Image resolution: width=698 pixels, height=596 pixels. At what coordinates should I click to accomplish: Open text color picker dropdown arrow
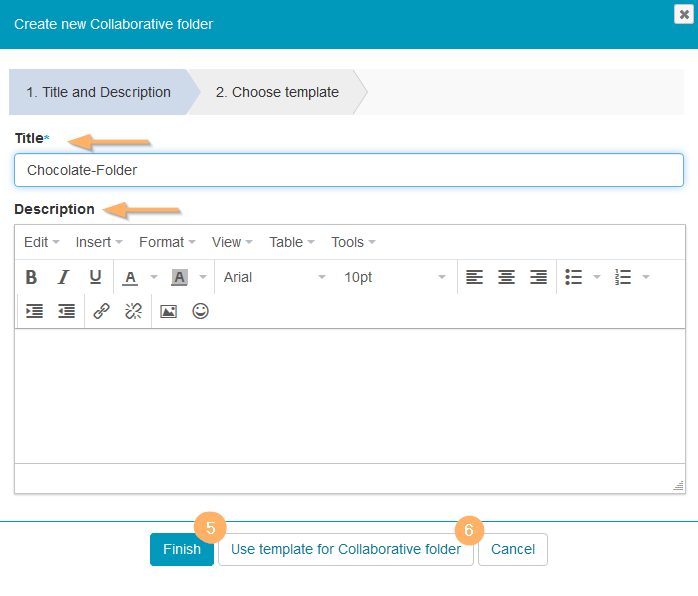[153, 277]
